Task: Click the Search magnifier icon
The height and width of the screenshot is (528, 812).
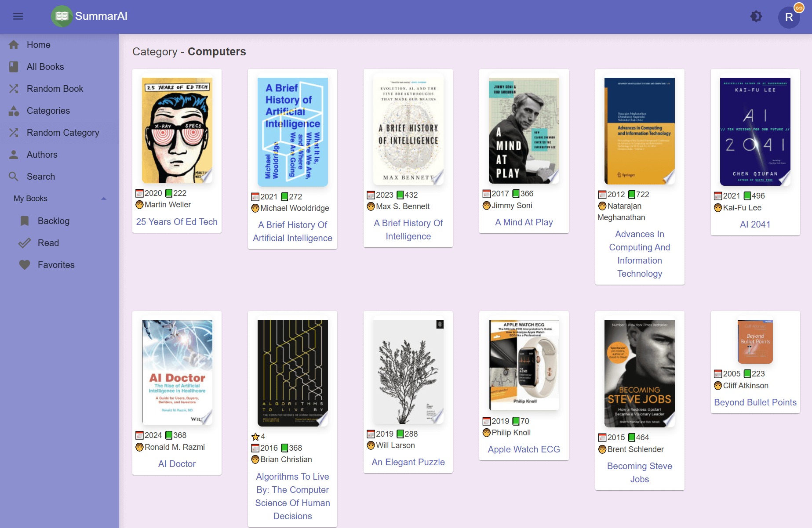Action: point(14,177)
